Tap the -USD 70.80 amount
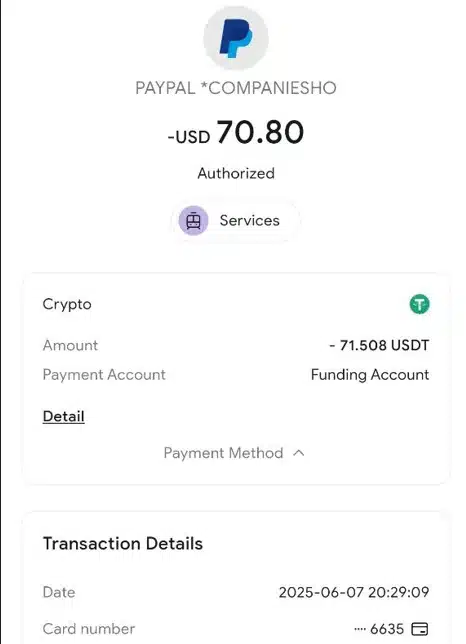Image resolution: width=466 pixels, height=644 pixels. [236, 132]
